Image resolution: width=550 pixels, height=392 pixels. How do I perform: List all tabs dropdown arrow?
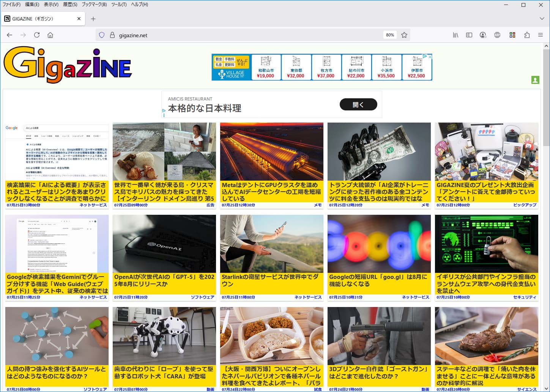[542, 19]
